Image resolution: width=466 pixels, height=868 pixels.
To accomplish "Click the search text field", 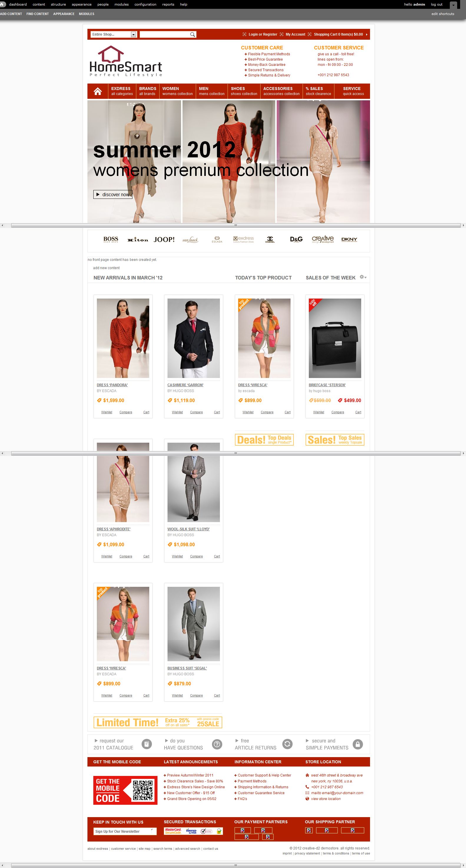I will (165, 34).
